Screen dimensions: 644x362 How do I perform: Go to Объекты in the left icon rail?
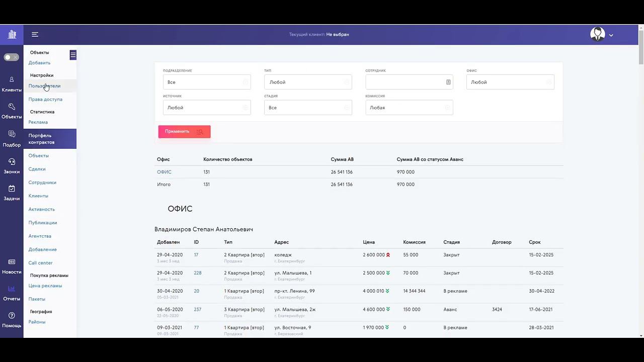click(x=12, y=112)
